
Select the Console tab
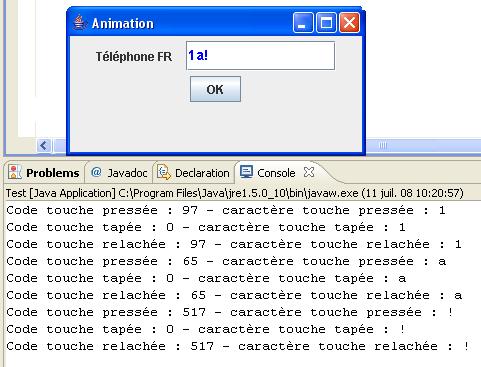tap(276, 173)
